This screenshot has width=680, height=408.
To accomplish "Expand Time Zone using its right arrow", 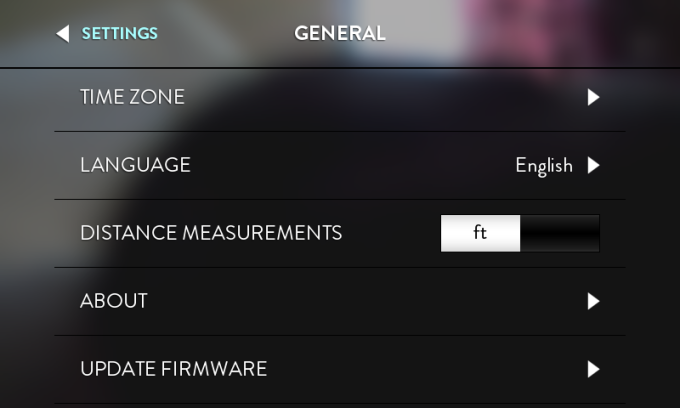I will (593, 98).
